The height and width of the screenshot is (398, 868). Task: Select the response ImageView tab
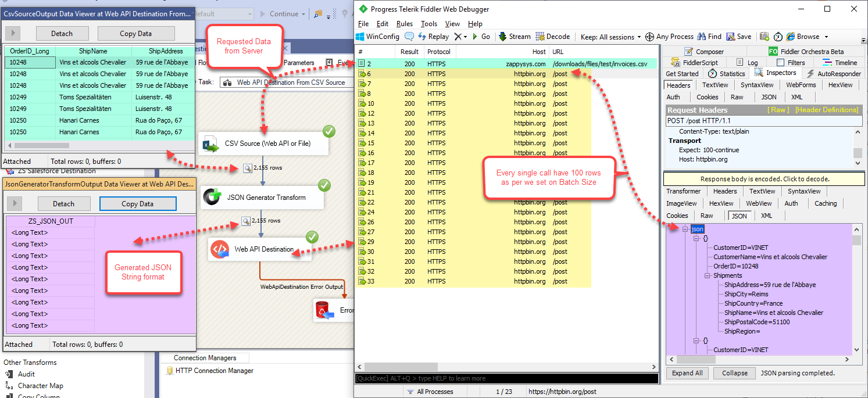[x=681, y=203]
